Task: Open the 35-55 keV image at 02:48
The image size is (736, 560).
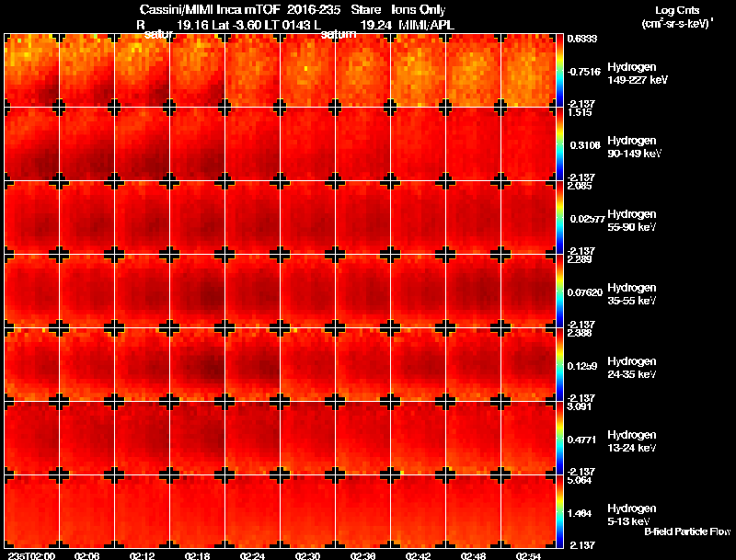Action: pos(474,291)
